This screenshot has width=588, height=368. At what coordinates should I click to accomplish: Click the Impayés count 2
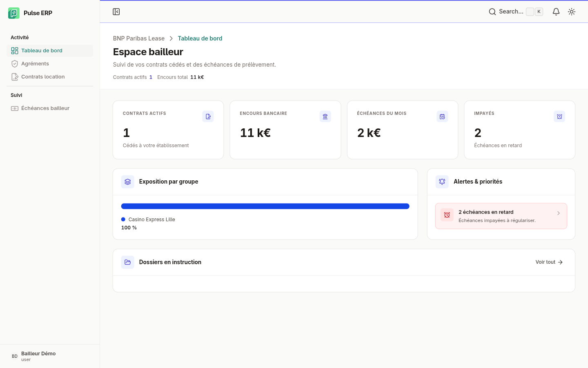[x=478, y=133]
